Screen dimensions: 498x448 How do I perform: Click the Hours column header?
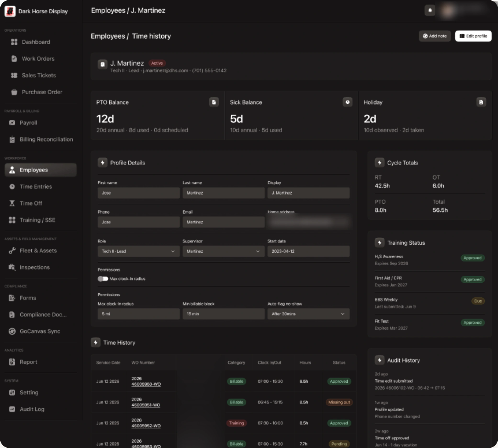click(x=305, y=363)
